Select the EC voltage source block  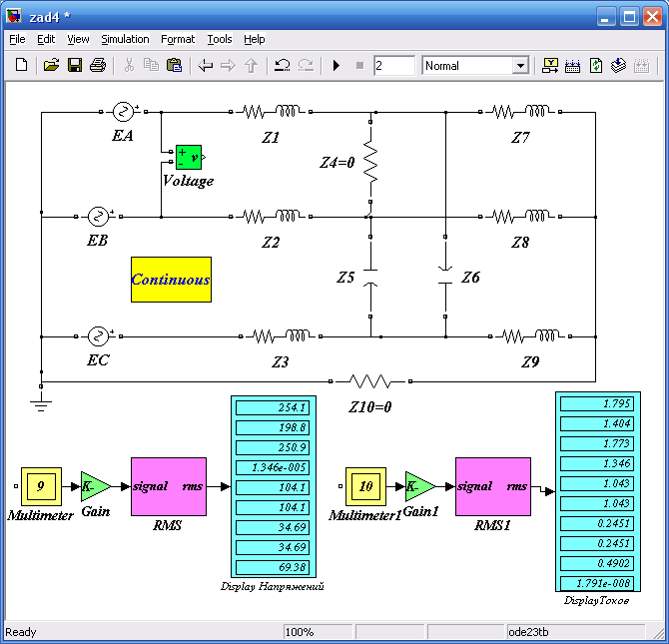[98, 336]
